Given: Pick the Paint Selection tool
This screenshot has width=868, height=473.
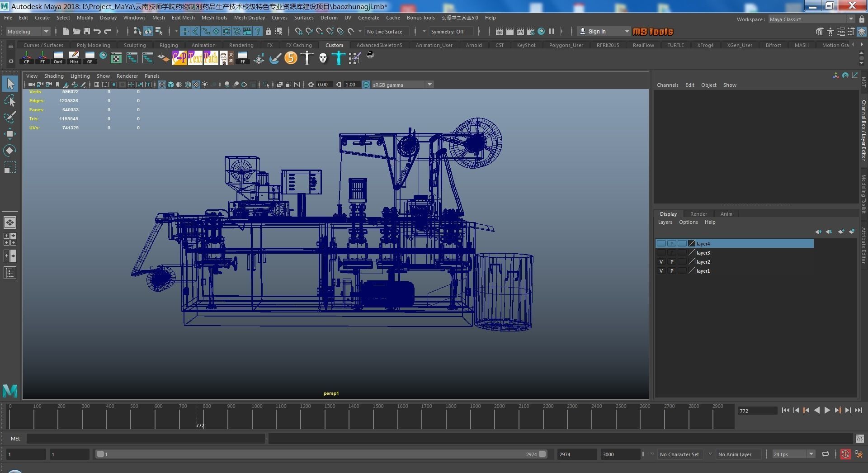Looking at the screenshot, I should point(10,117).
